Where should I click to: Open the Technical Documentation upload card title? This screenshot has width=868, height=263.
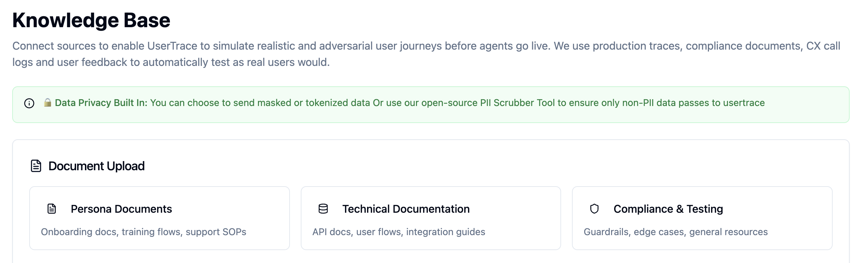pyautogui.click(x=406, y=209)
